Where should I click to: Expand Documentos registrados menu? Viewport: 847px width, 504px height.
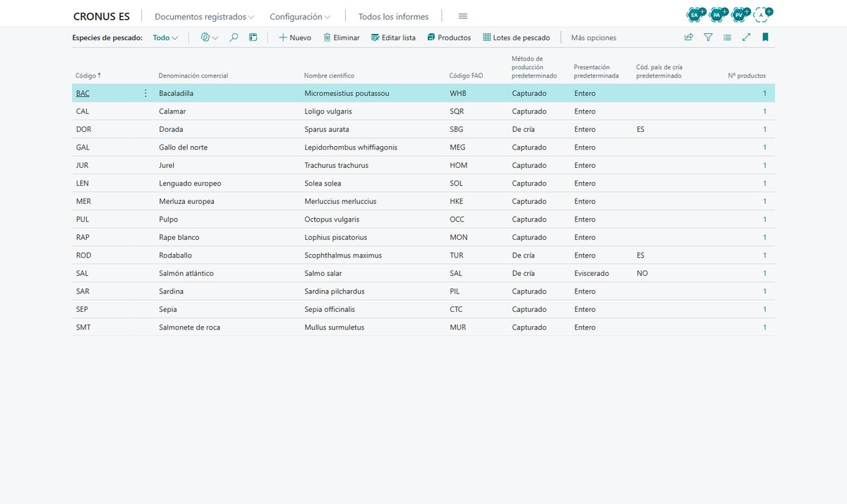click(x=204, y=16)
